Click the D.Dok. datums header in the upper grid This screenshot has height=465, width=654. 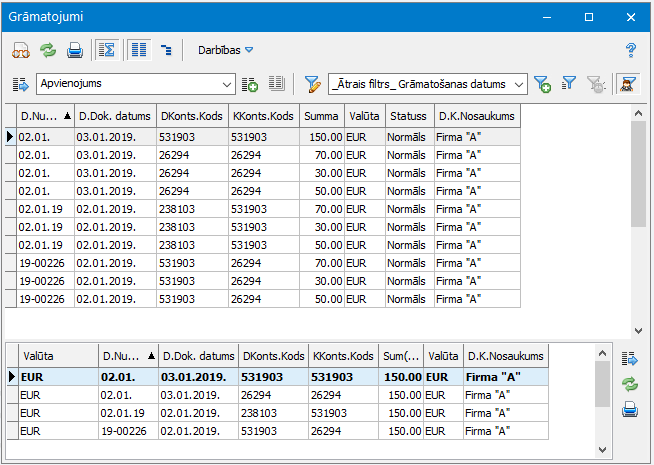click(115, 116)
